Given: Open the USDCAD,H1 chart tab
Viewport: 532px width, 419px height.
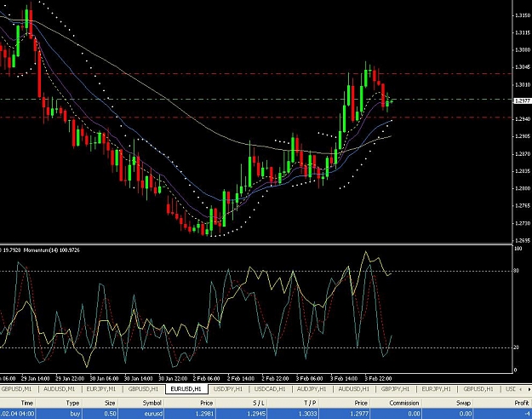Looking at the screenshot, I should 270,389.
